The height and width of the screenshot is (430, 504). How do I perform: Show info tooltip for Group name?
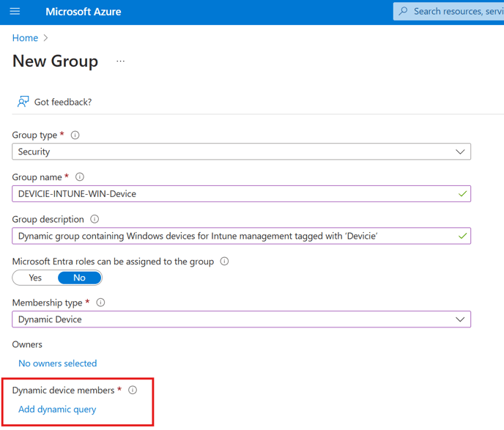tap(80, 177)
